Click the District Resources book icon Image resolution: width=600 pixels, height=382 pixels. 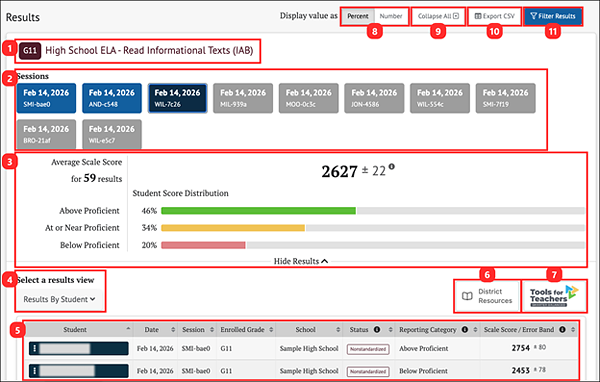[467, 296]
